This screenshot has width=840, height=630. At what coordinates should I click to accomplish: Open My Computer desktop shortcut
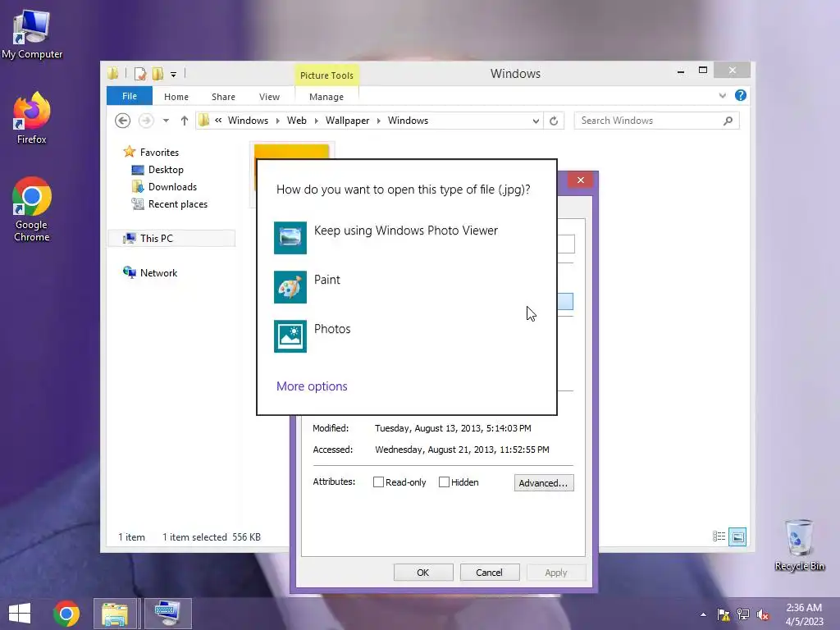tap(32, 34)
